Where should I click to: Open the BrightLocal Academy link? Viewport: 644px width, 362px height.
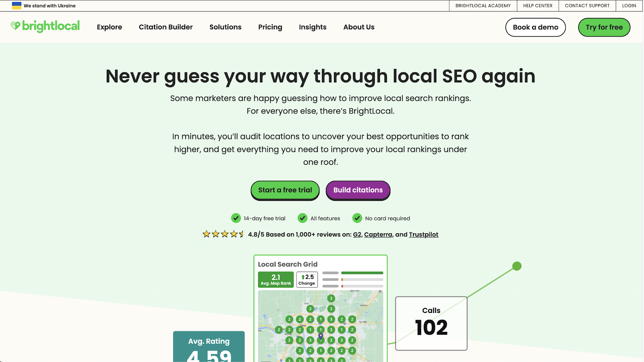click(x=483, y=6)
